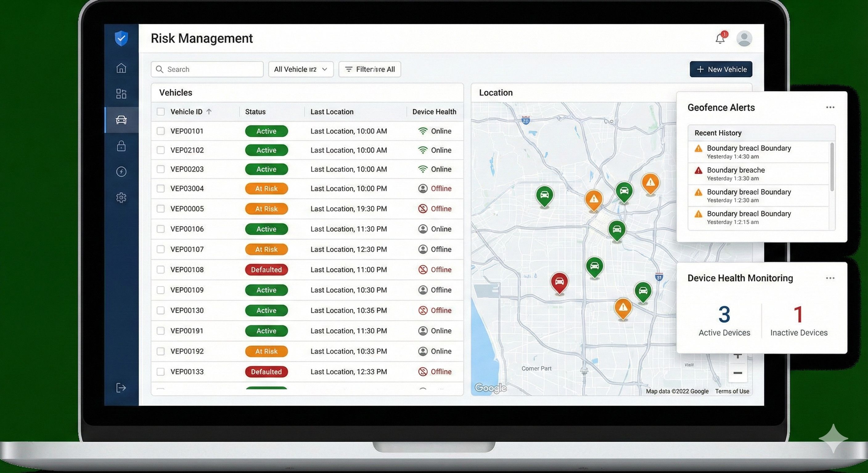Zoom out the map with the minus control
868x473 pixels.
pos(738,373)
